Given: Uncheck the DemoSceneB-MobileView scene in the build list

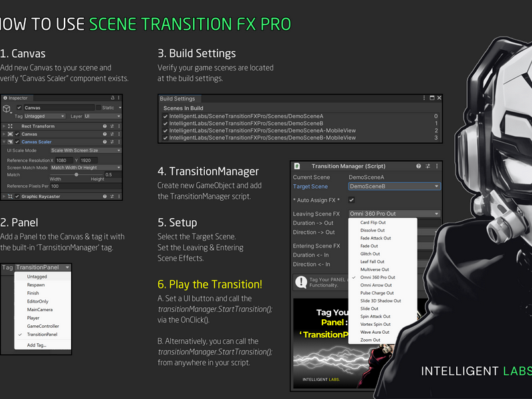Looking at the screenshot, I should pyautogui.click(x=165, y=138).
